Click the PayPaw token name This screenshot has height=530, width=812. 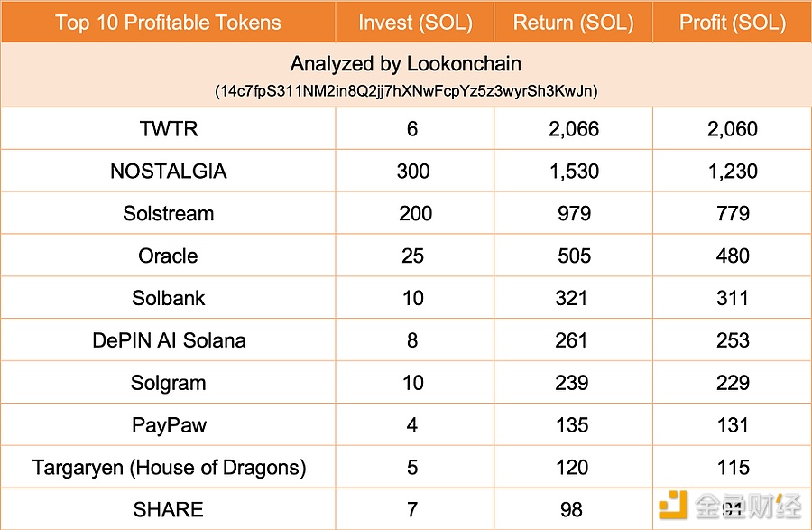coord(168,425)
